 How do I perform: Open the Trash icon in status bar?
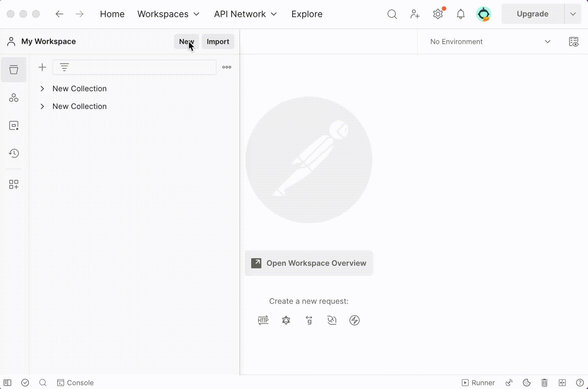[544, 383]
